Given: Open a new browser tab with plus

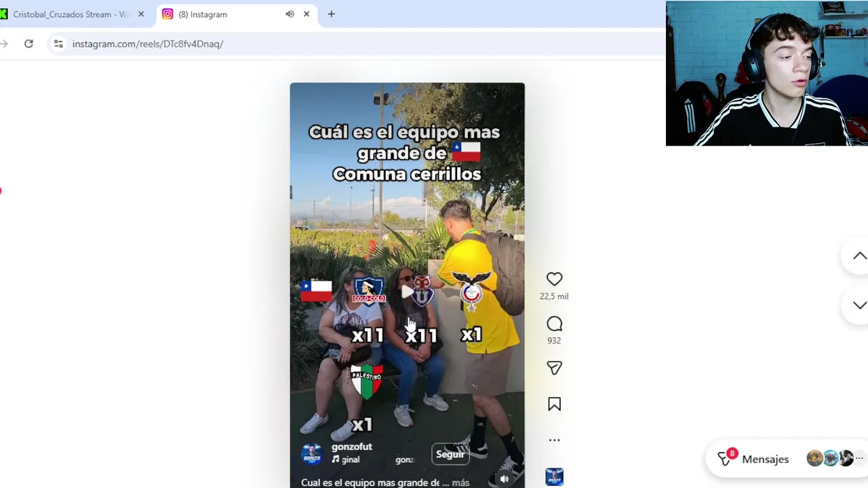Looking at the screenshot, I should click(x=331, y=14).
